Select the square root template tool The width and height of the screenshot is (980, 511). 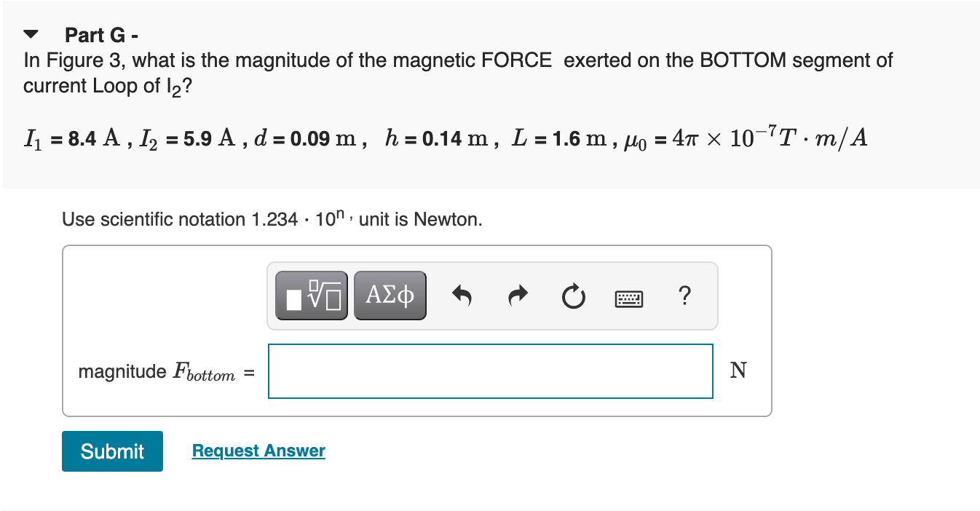tap(311, 295)
